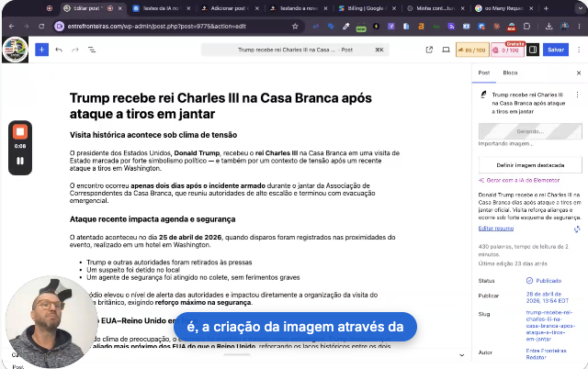Stop the screen recording
This screenshot has width=588, height=369.
pos(20,132)
